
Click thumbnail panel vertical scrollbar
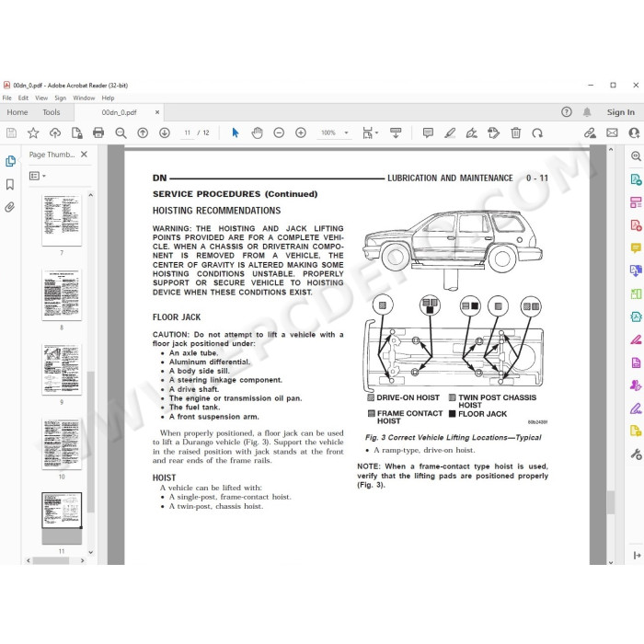pyautogui.click(x=91, y=442)
